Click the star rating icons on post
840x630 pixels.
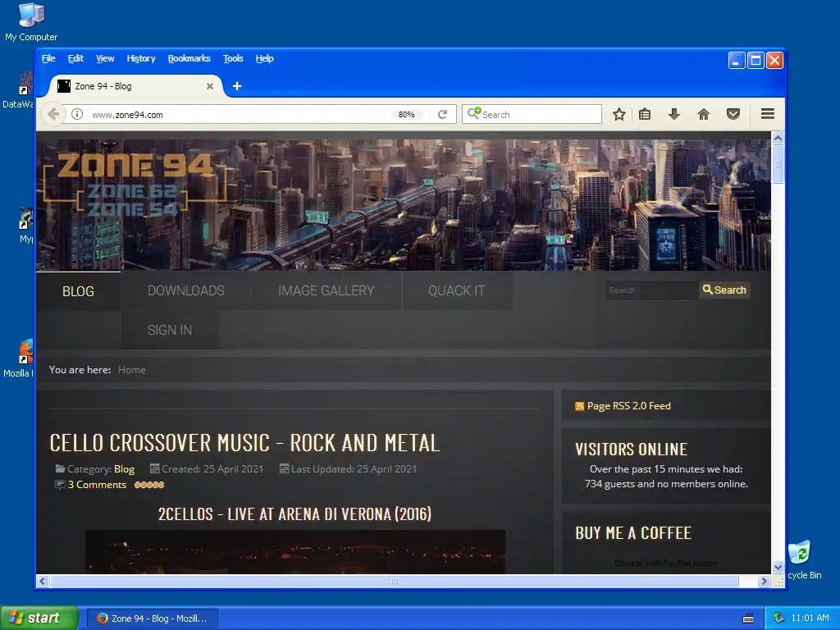click(149, 485)
